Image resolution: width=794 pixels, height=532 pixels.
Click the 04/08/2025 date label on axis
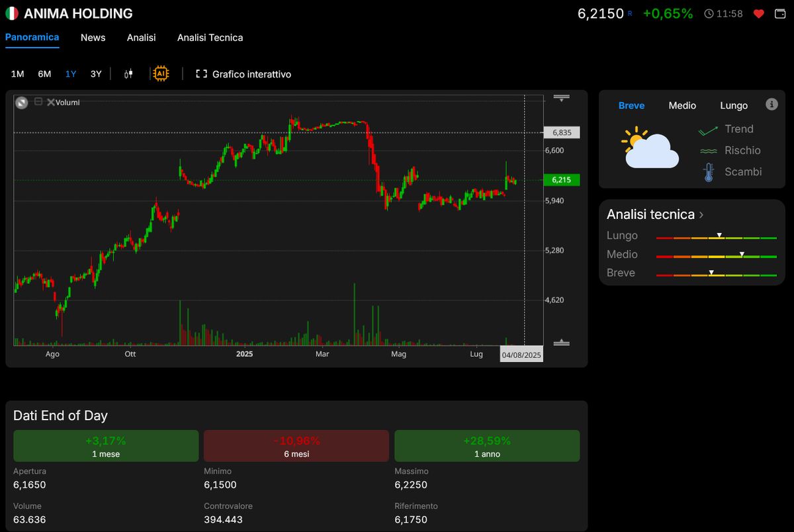pyautogui.click(x=521, y=355)
